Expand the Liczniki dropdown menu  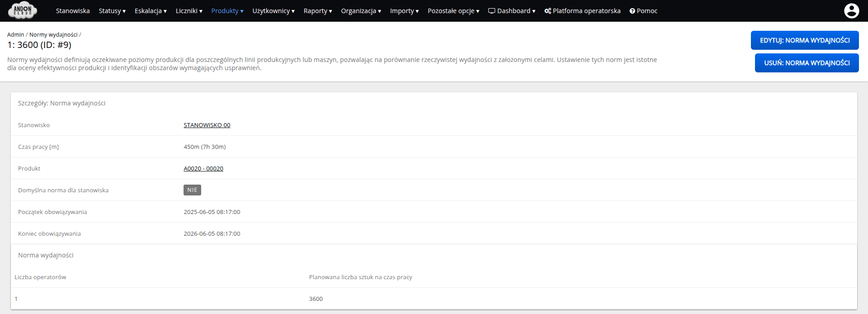[x=189, y=11]
